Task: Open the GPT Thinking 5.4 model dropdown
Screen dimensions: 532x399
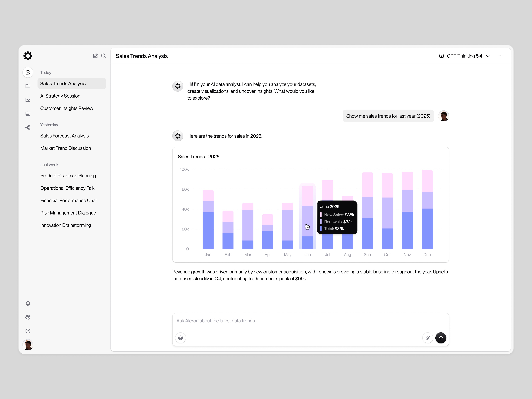Action: pos(464,56)
